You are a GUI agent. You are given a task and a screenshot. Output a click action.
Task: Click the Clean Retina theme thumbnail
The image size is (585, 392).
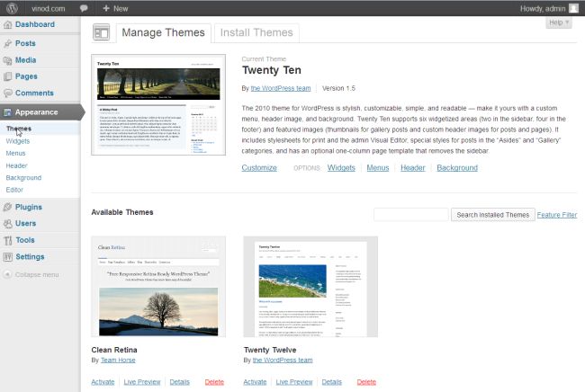158,287
